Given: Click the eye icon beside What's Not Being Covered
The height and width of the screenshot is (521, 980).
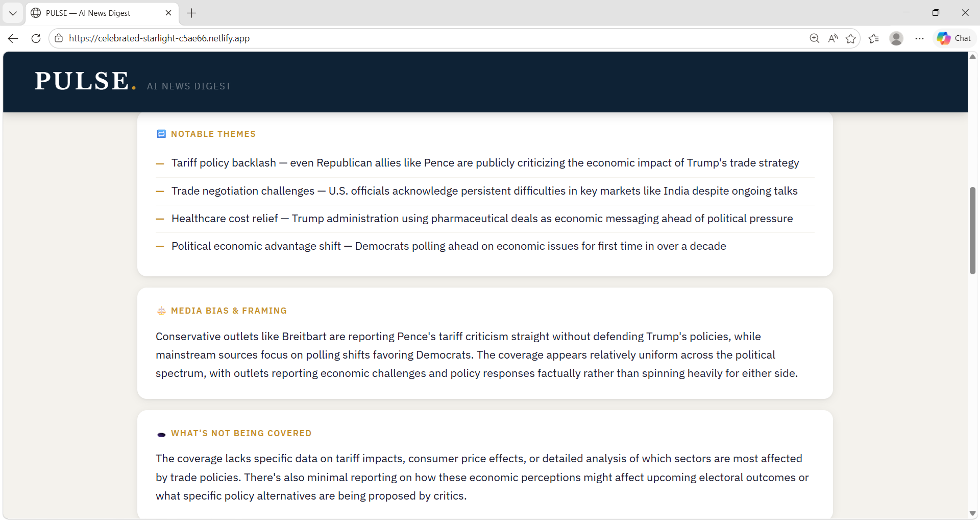Looking at the screenshot, I should (x=161, y=435).
